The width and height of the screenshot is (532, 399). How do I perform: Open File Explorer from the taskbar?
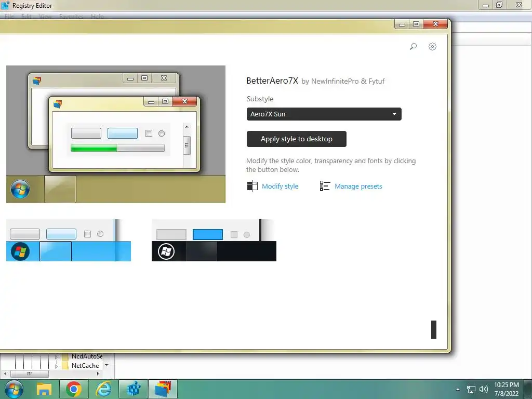tap(44, 389)
